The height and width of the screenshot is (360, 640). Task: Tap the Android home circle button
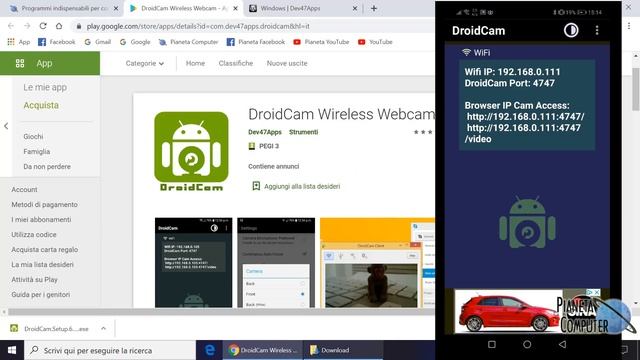click(527, 344)
